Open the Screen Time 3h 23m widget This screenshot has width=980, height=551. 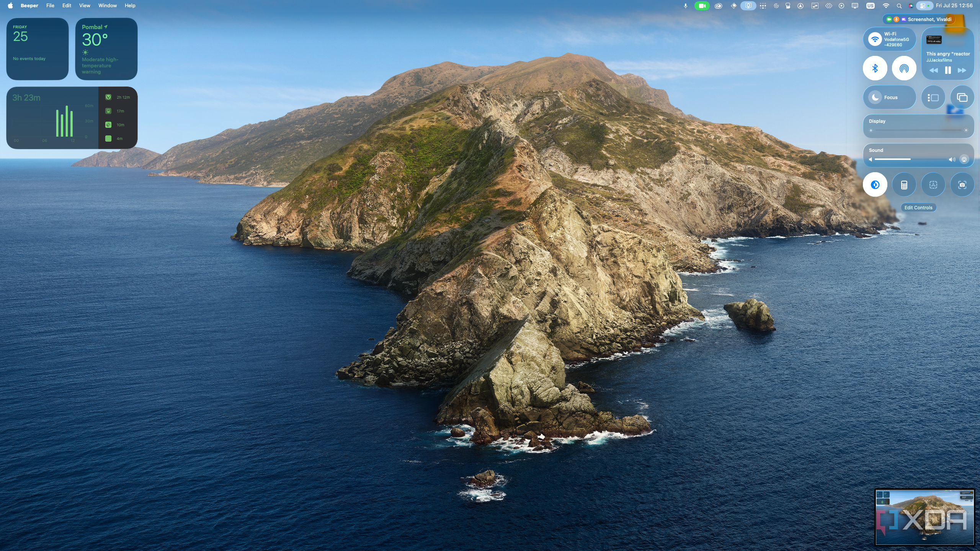point(72,118)
